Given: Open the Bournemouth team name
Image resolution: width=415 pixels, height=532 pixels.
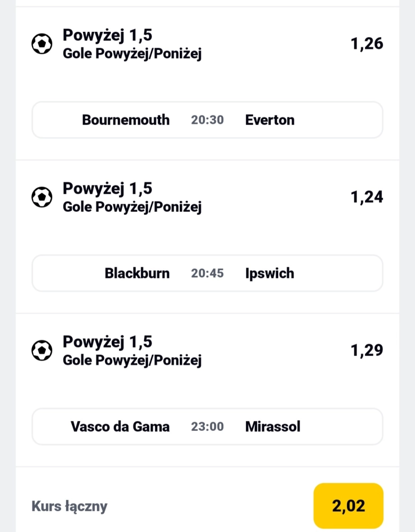Looking at the screenshot, I should (x=126, y=120).
